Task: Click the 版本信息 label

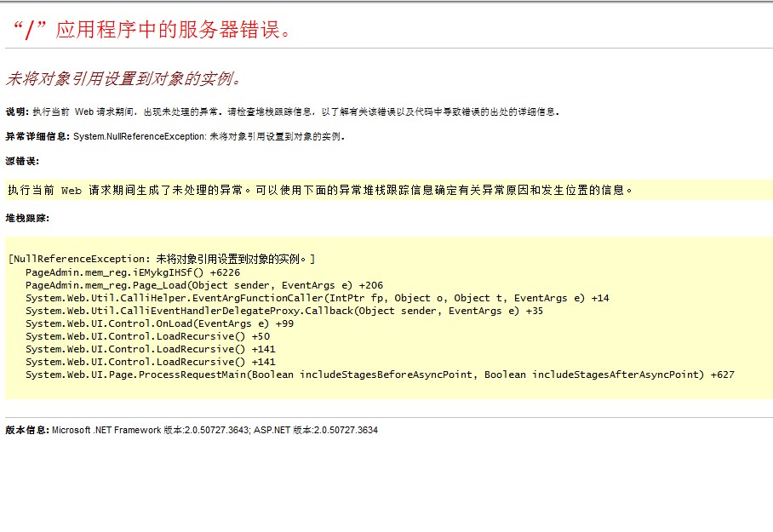Action: 27,431
